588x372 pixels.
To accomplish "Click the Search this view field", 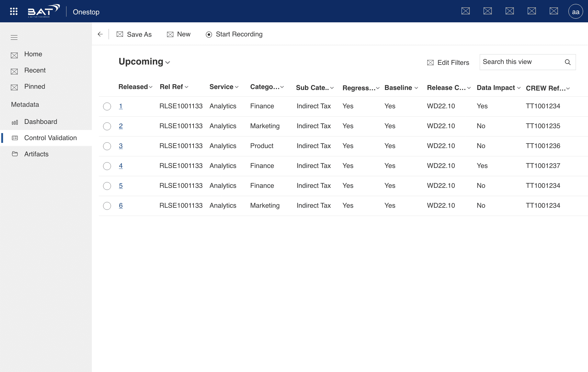I will point(521,62).
